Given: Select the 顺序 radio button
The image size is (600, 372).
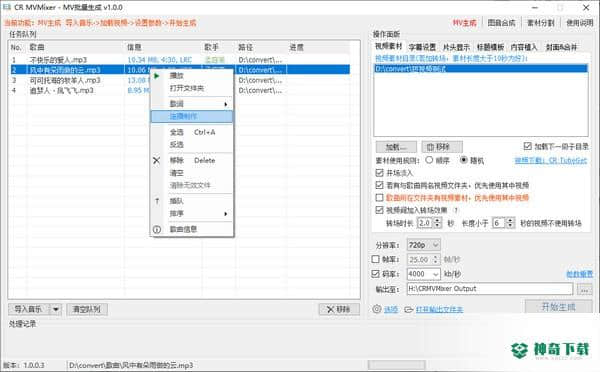Looking at the screenshot, I should [x=429, y=160].
